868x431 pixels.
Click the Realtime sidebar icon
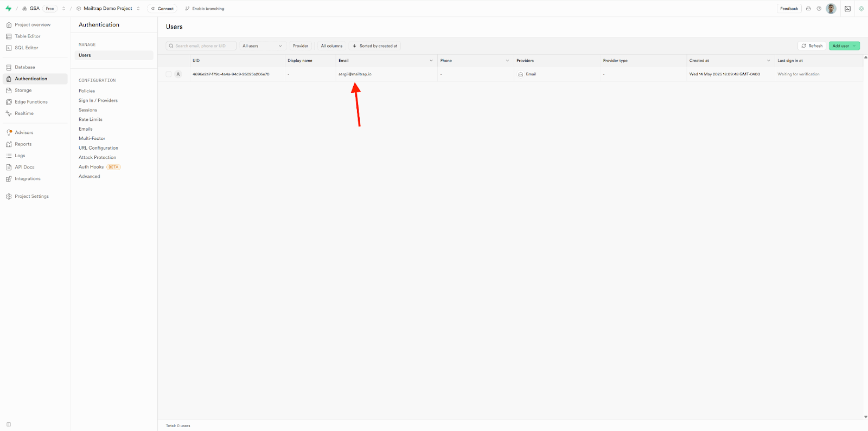pyautogui.click(x=9, y=113)
